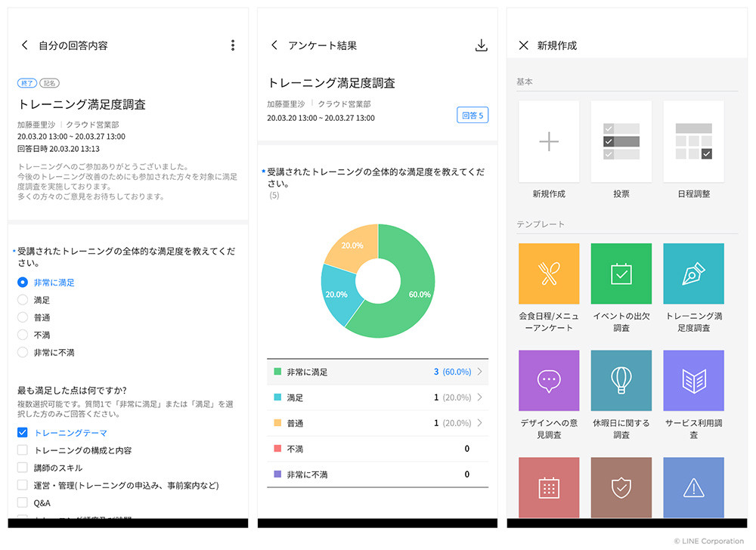Image resolution: width=756 pixels, height=550 pixels.
Task: Click the 不満 result row with 0
Action: (x=377, y=449)
